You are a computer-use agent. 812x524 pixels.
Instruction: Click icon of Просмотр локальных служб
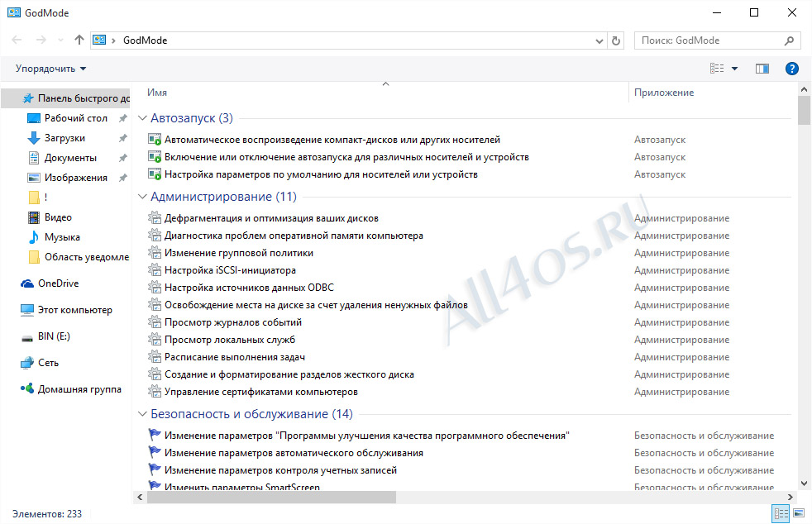155,340
